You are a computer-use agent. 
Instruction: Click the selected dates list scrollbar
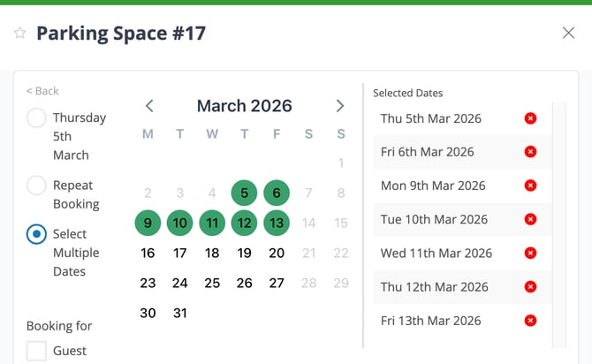click(x=557, y=221)
